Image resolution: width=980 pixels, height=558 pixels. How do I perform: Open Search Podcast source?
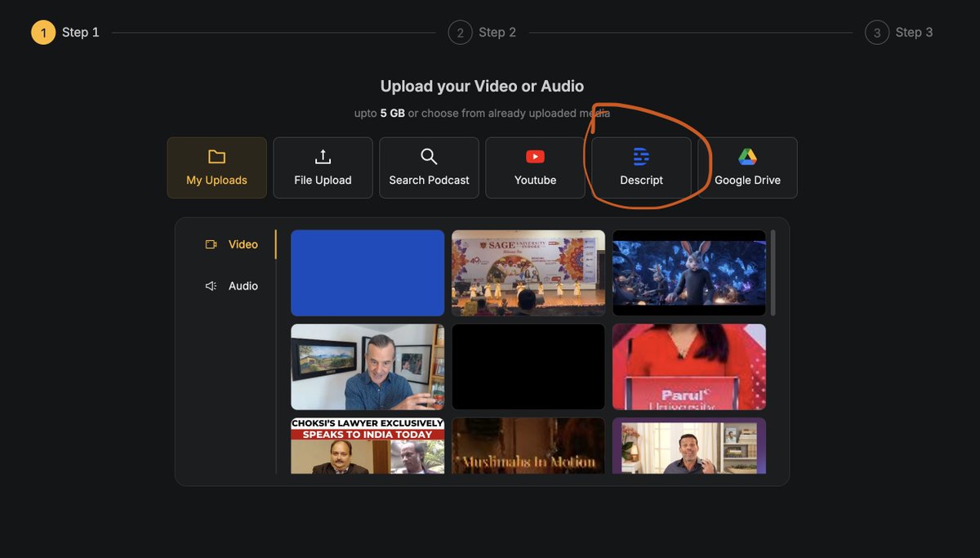(x=429, y=167)
